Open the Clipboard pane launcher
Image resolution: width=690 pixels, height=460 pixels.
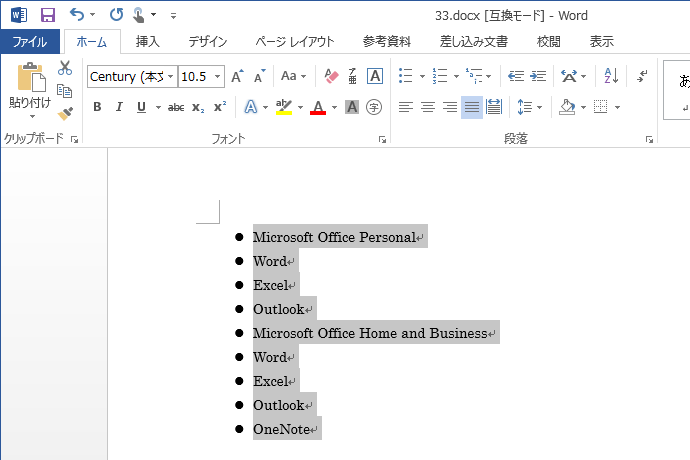click(x=74, y=140)
